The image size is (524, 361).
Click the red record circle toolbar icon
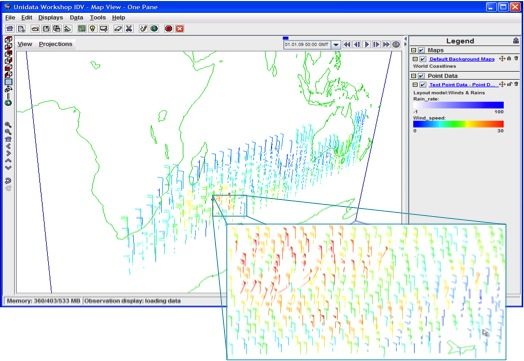[x=168, y=29]
